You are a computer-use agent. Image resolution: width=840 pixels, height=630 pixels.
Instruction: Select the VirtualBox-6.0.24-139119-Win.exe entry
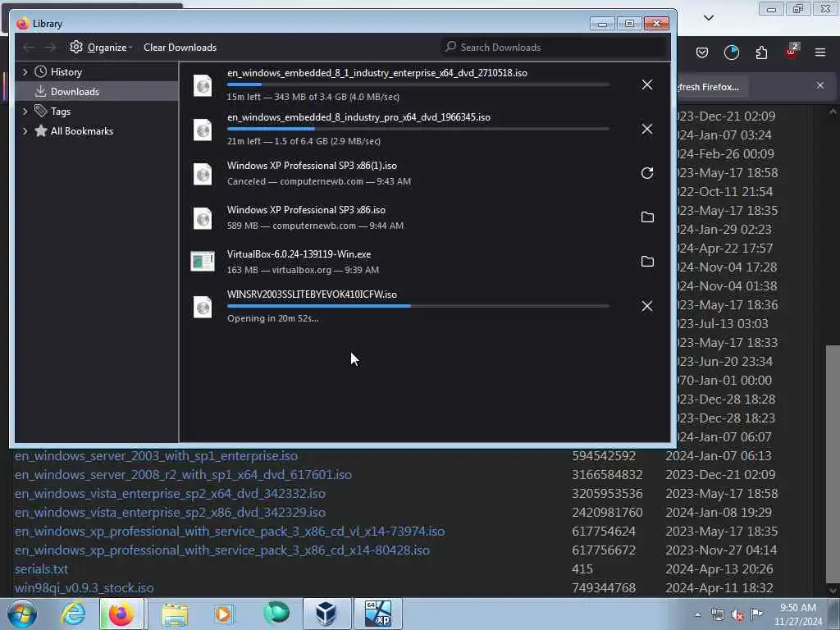tap(424, 262)
